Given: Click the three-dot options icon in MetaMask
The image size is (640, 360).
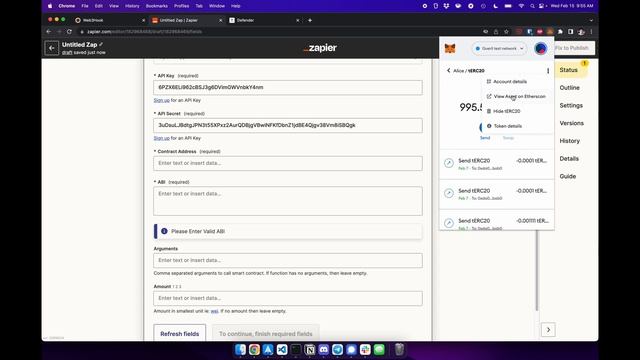Looking at the screenshot, I should tap(548, 71).
